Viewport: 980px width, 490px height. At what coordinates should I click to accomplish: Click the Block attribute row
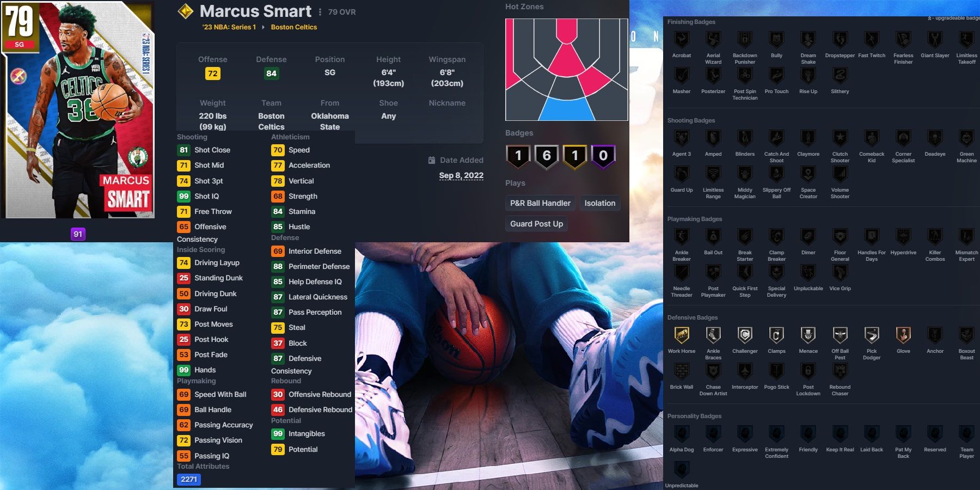pyautogui.click(x=289, y=343)
